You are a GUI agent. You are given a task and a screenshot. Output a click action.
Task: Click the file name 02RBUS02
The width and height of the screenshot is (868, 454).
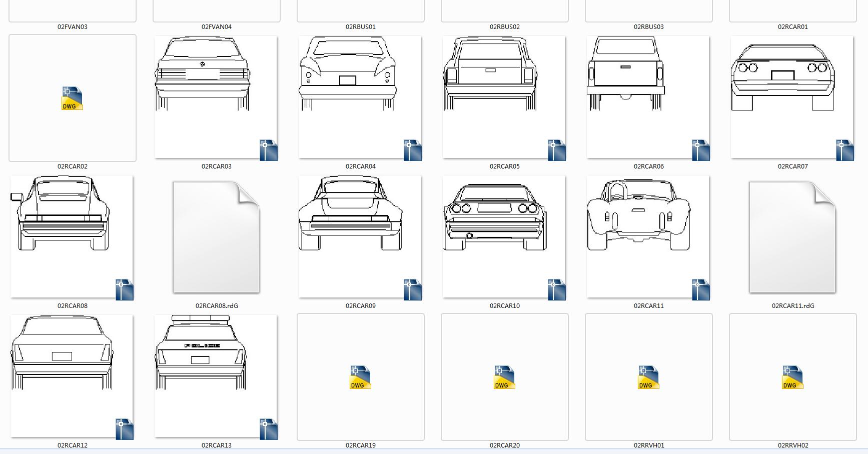[505, 27]
